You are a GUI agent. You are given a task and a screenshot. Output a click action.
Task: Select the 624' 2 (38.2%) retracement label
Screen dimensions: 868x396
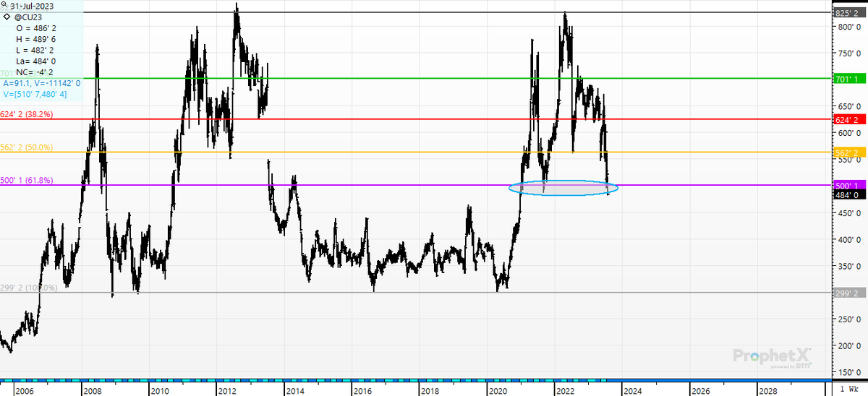[x=27, y=114]
